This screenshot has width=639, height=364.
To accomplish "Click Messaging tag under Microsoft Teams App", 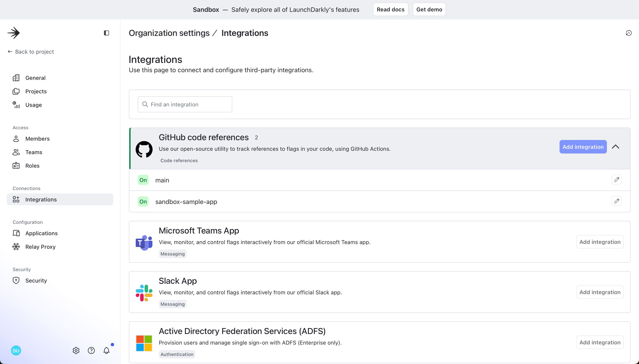I will (173, 254).
